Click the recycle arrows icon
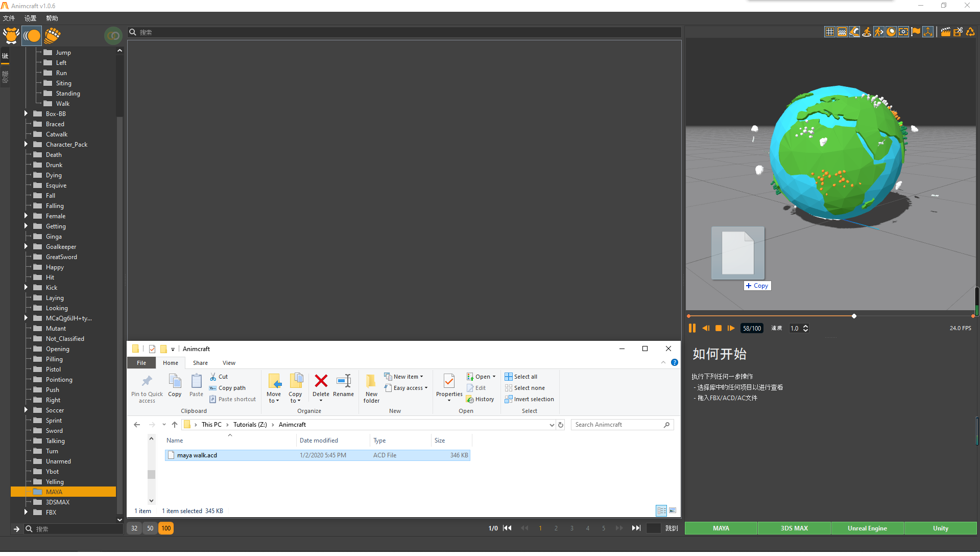 pyautogui.click(x=970, y=32)
